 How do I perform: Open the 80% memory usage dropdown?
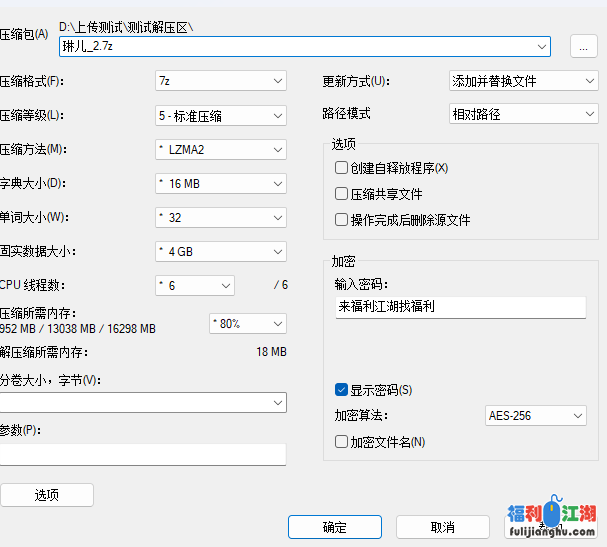[x=246, y=323]
